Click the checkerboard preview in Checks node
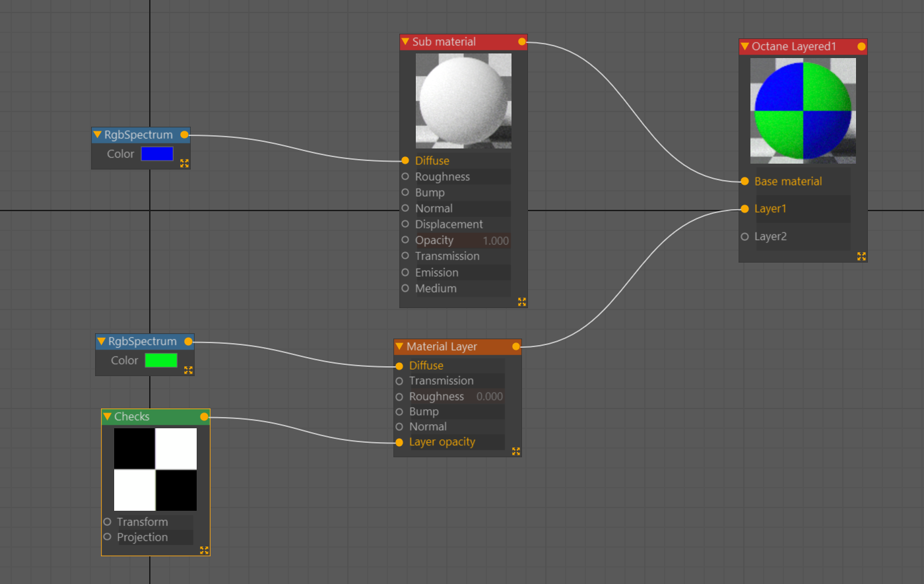Viewport: 924px width, 584px height. (155, 469)
